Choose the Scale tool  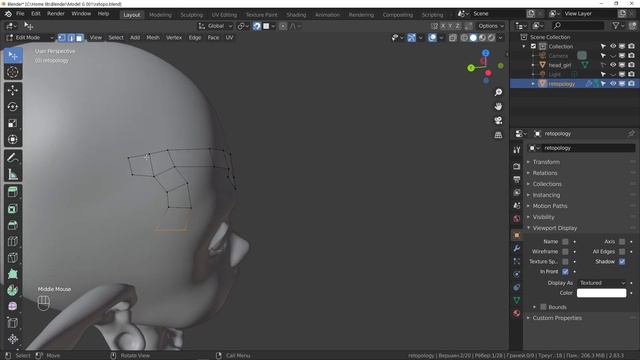13,123
